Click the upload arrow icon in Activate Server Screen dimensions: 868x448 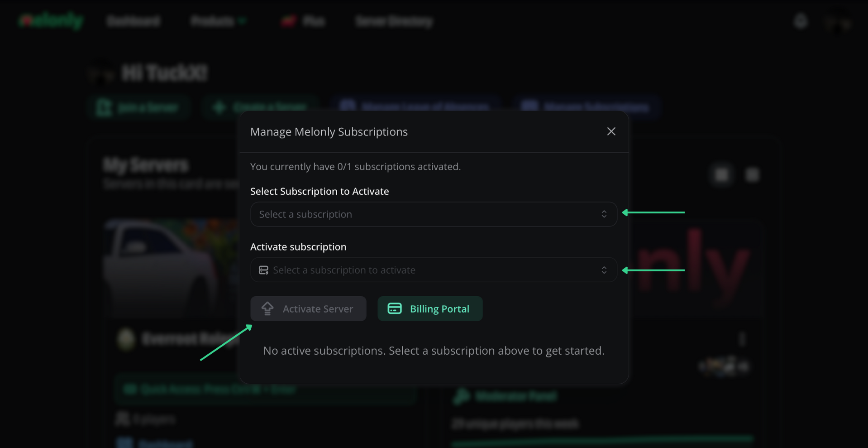[x=267, y=308]
